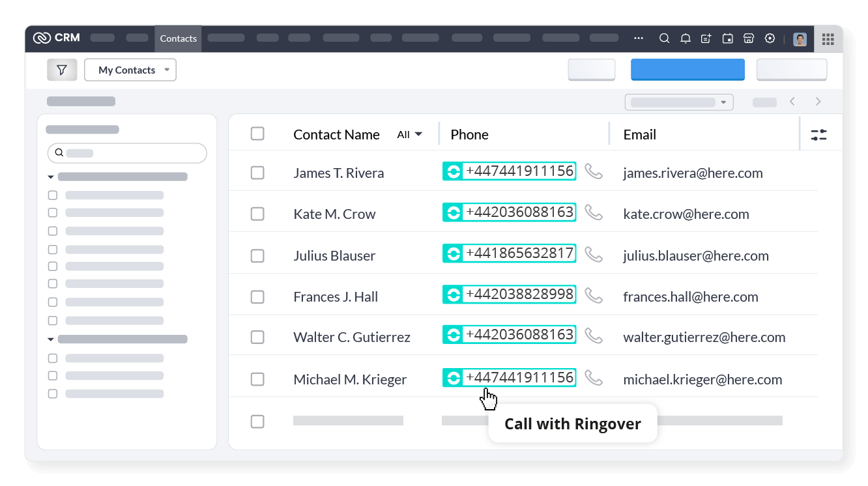Screen dimensions: 868x486
Task: Open the settings gear icon
Action: point(770,38)
